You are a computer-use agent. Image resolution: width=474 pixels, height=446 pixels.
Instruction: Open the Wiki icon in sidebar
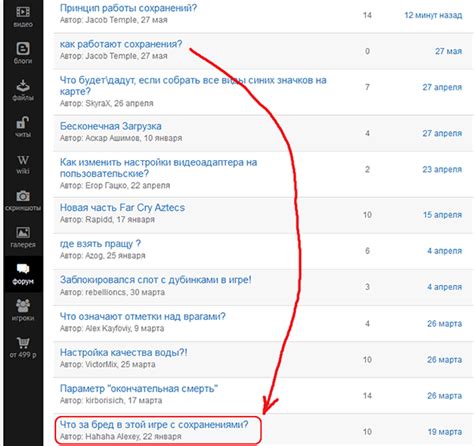pyautogui.click(x=23, y=160)
